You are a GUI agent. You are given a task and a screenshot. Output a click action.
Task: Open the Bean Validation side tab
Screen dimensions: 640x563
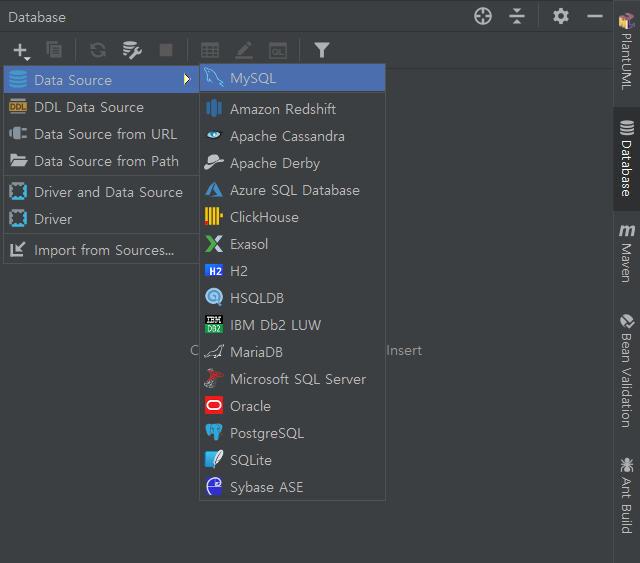click(627, 371)
